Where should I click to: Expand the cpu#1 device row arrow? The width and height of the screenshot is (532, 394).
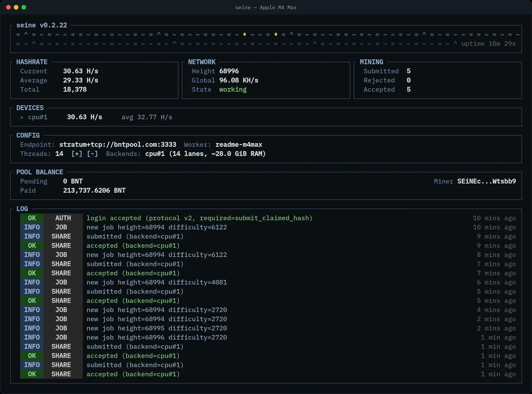point(22,117)
